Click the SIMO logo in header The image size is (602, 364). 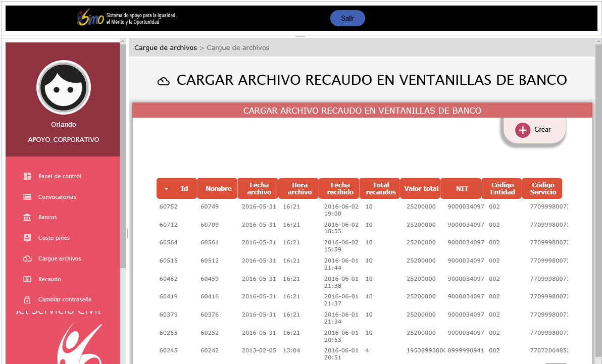tap(91, 19)
